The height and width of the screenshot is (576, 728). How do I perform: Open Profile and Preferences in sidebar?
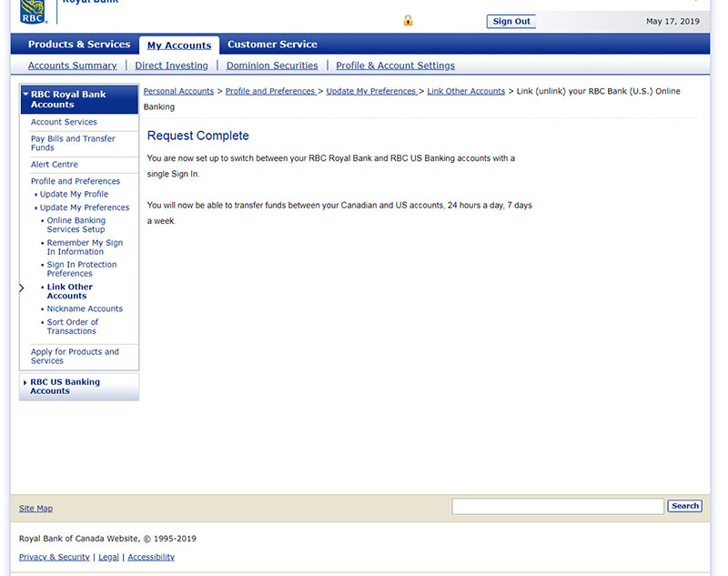pos(76,181)
